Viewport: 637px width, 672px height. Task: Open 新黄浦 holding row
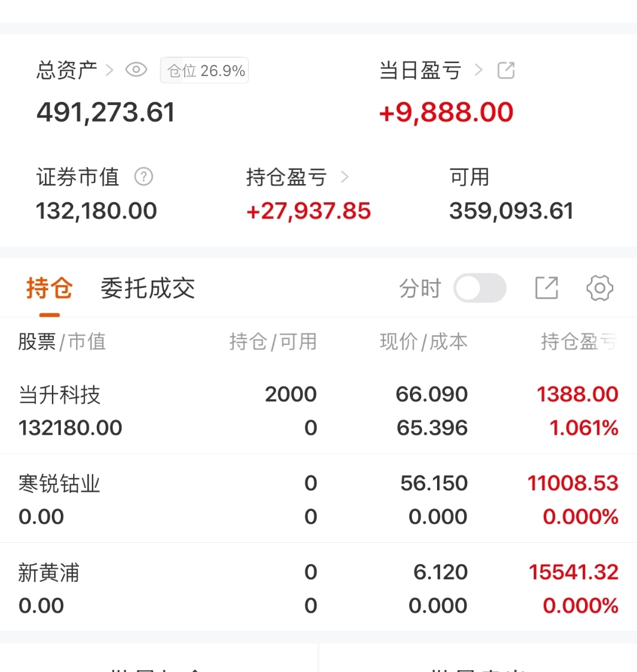point(318,588)
